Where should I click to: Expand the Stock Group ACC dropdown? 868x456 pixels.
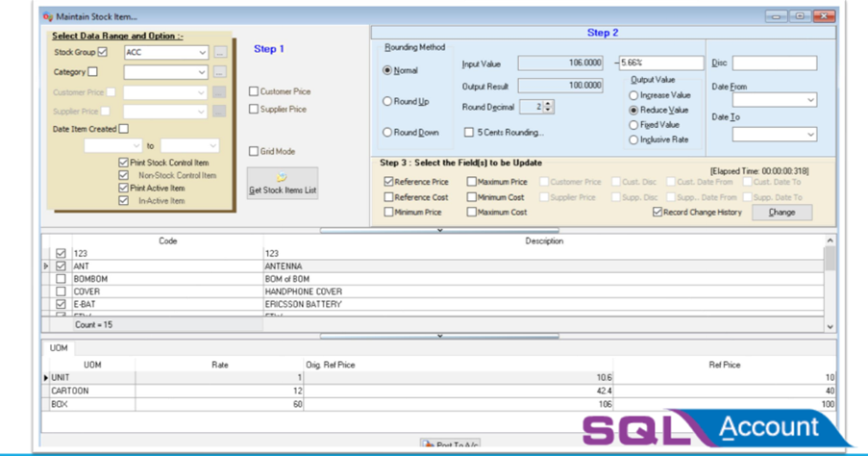pos(202,52)
